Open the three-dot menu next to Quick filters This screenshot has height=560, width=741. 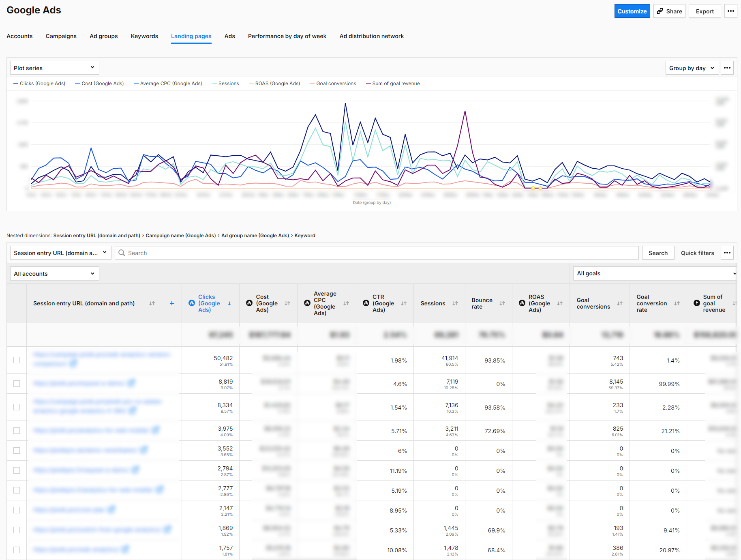727,253
